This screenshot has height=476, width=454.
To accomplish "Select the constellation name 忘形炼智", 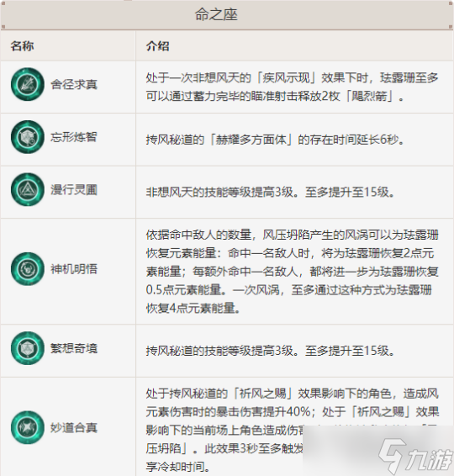I will (x=74, y=137).
